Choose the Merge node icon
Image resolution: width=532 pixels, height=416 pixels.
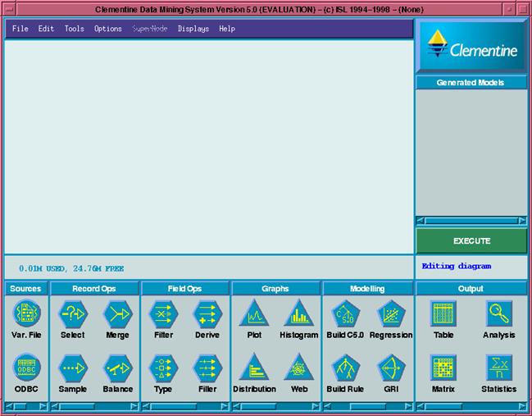[x=118, y=313]
